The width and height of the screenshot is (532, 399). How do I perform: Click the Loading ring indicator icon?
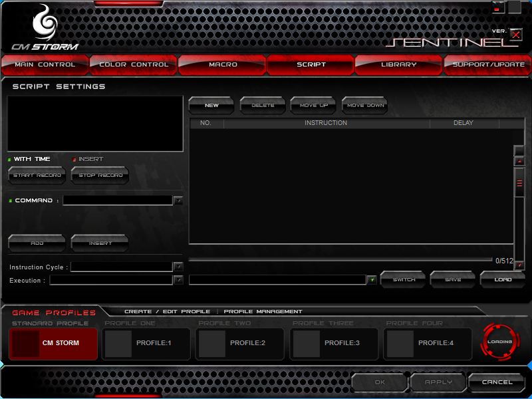click(x=499, y=342)
